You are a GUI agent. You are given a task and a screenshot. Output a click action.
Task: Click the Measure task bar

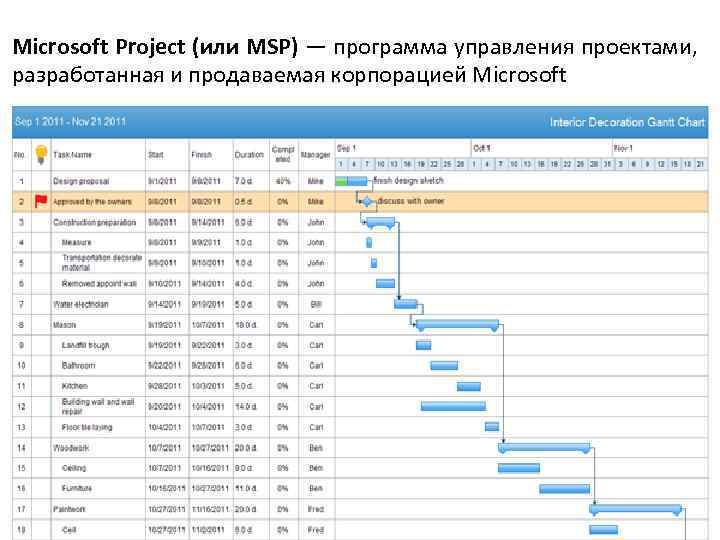(369, 242)
